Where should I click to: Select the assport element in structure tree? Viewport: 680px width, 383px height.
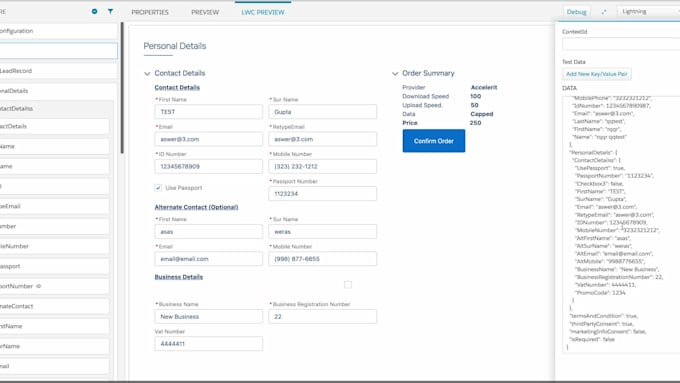[x=54, y=266]
